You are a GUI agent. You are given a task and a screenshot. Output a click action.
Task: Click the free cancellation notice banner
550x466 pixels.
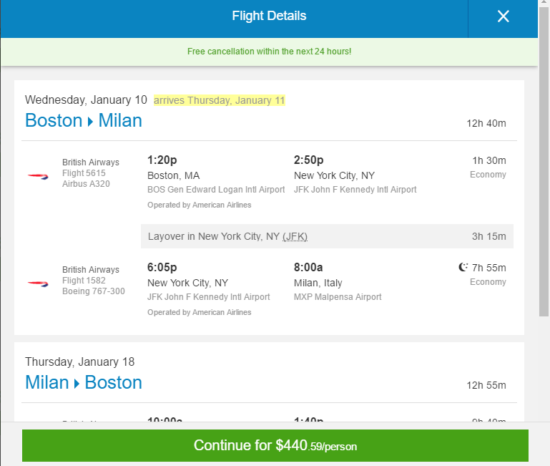click(269, 52)
